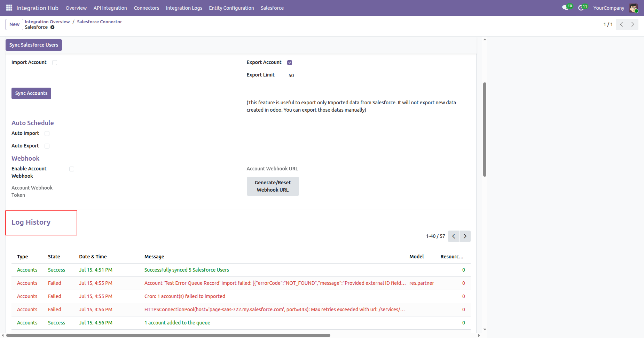Toggle the Auto Export checkbox
Screen dimensions: 644x338
point(47,146)
